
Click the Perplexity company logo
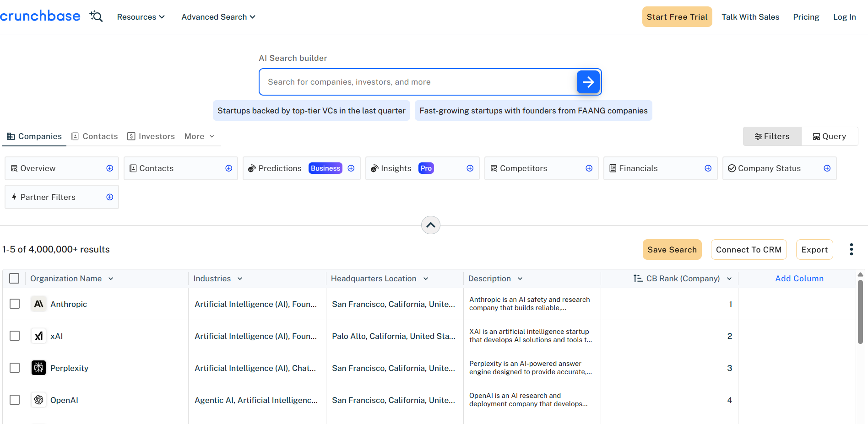click(x=39, y=368)
